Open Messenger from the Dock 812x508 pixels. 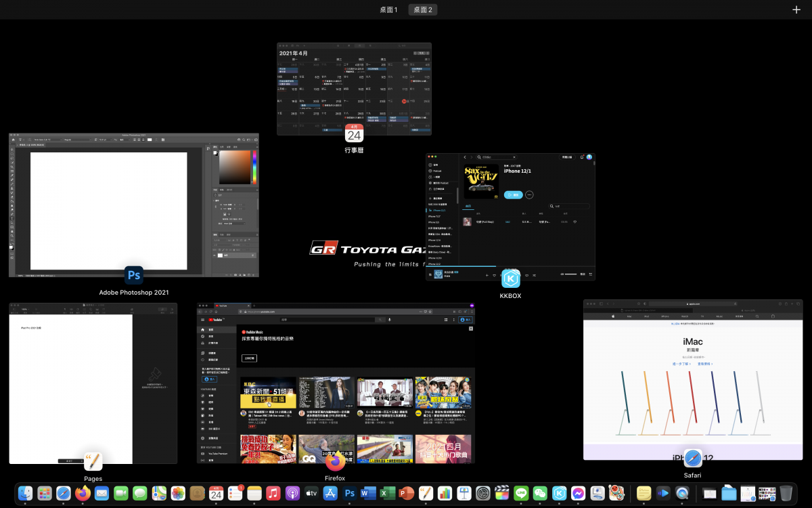[578, 494]
